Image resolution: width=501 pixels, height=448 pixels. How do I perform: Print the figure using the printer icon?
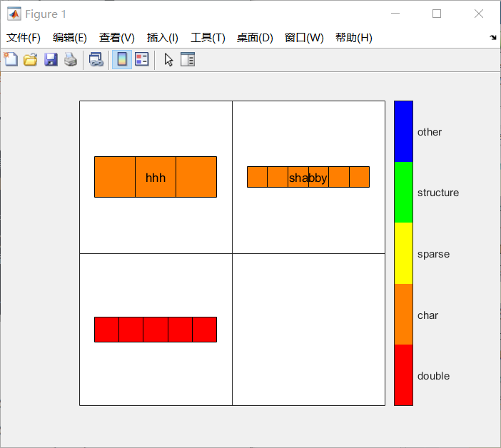(x=70, y=59)
